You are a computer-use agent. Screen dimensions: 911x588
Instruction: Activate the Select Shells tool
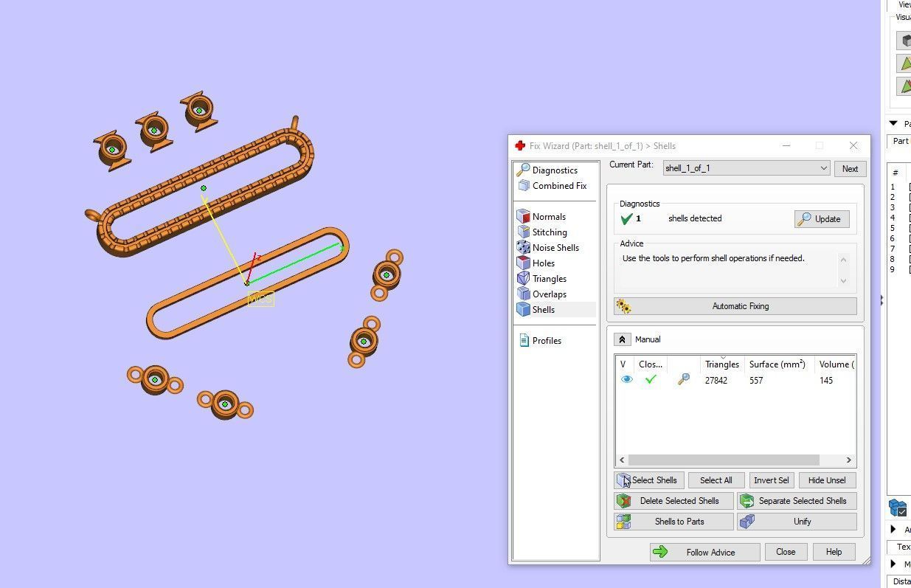tap(649, 480)
